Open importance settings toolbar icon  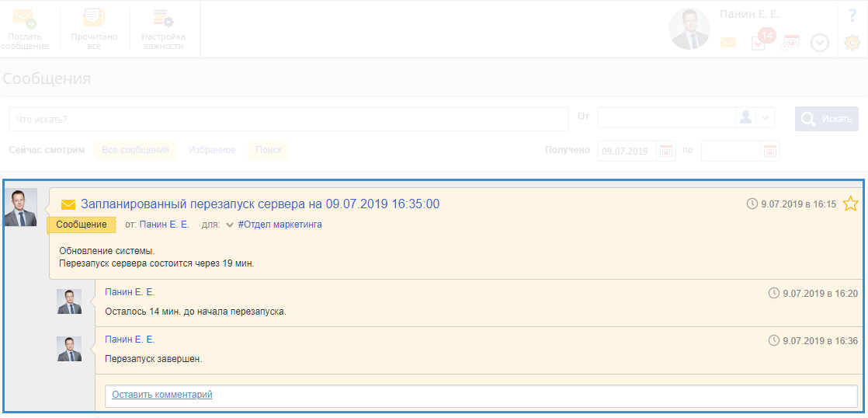163,19
